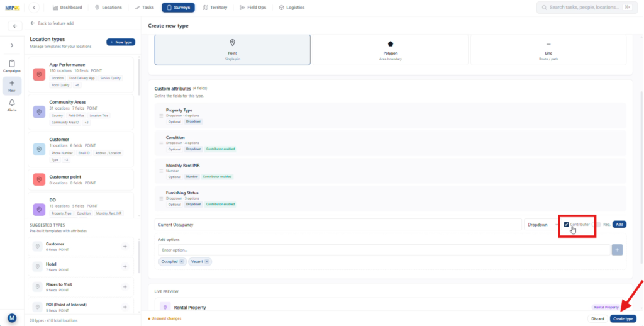Toggle the Req. switch
Image resolution: width=644 pixels, height=326 pixels.
pos(597,225)
